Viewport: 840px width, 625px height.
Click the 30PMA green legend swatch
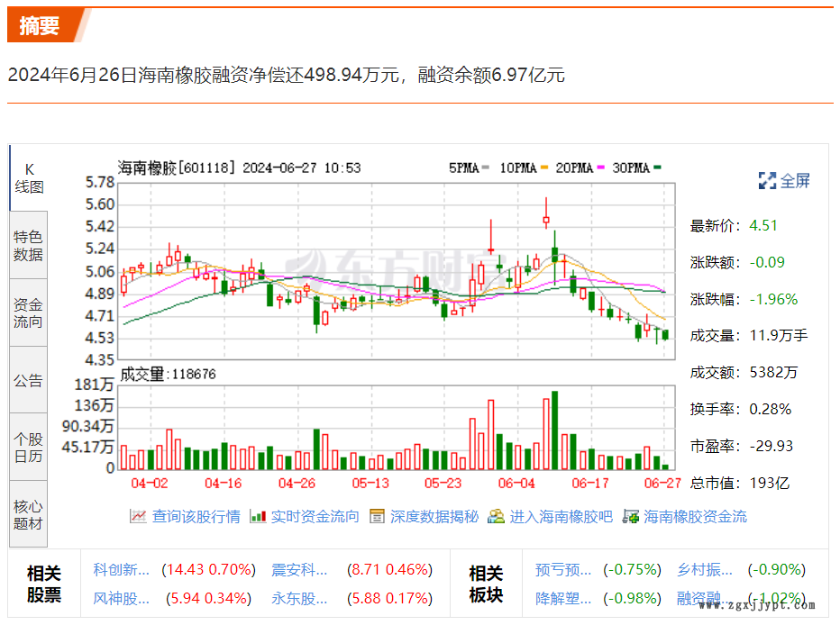coord(657,168)
